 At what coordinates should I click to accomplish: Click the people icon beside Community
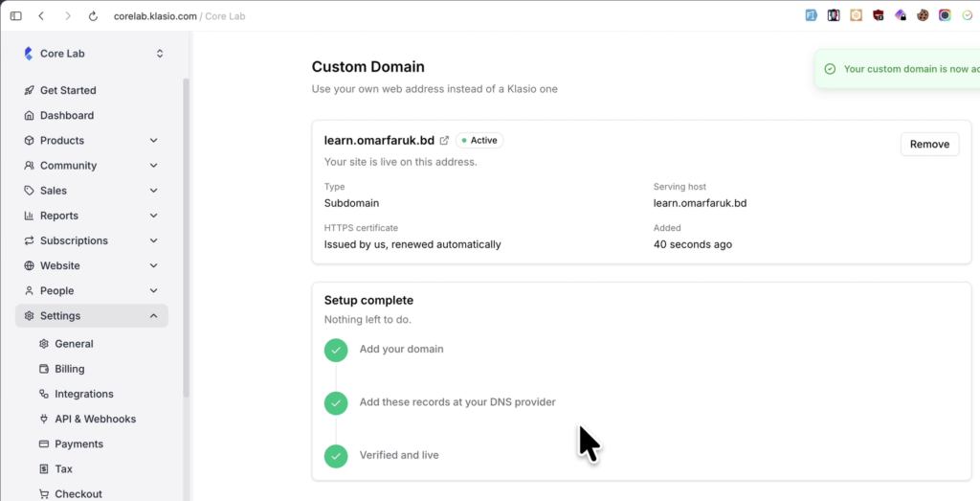[x=29, y=166]
